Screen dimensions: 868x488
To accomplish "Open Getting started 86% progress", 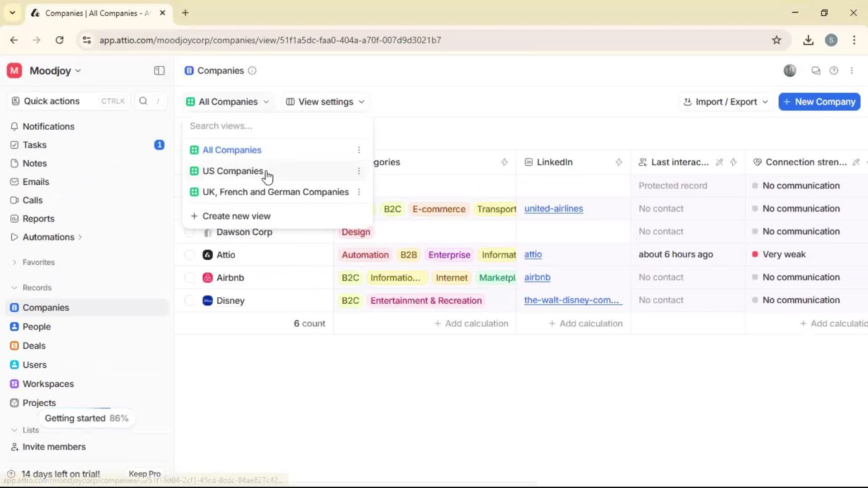I will [86, 418].
